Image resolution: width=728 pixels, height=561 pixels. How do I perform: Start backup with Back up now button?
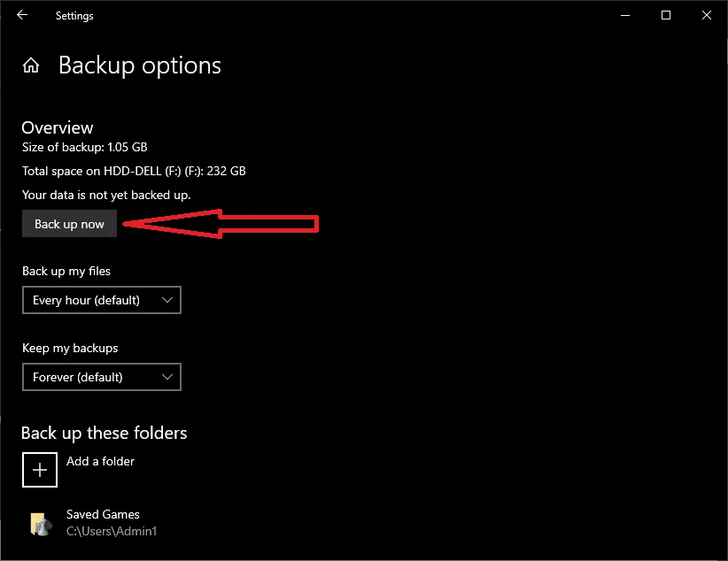[x=69, y=224]
